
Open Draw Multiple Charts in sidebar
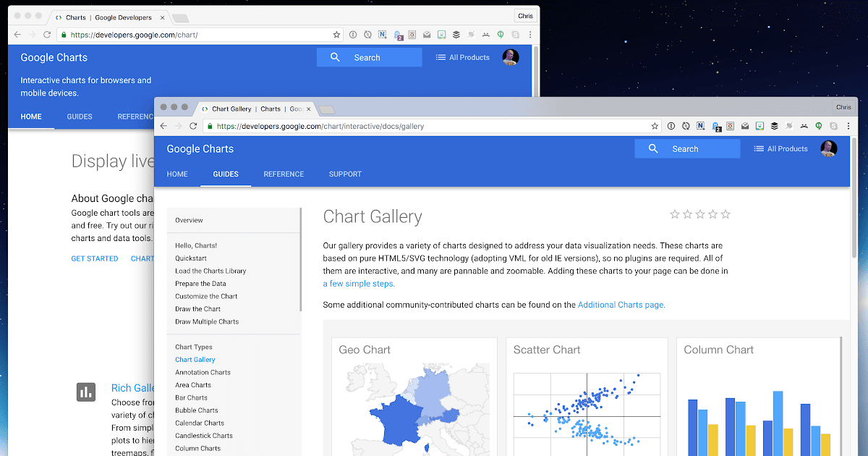click(207, 321)
